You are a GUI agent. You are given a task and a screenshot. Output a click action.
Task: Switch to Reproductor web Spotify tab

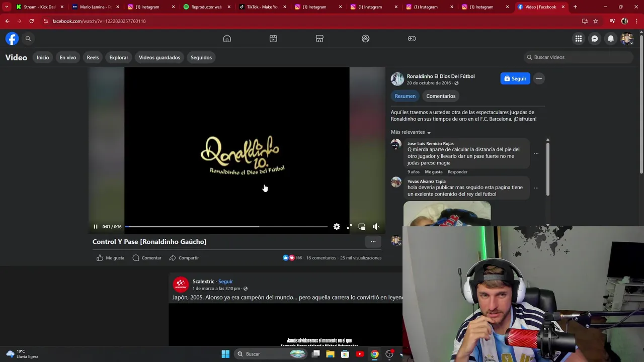(206, 7)
